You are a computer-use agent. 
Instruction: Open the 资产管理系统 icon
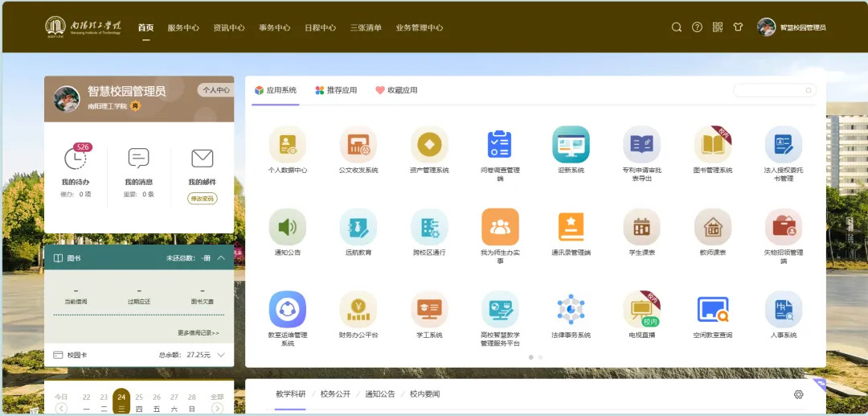[x=429, y=145]
